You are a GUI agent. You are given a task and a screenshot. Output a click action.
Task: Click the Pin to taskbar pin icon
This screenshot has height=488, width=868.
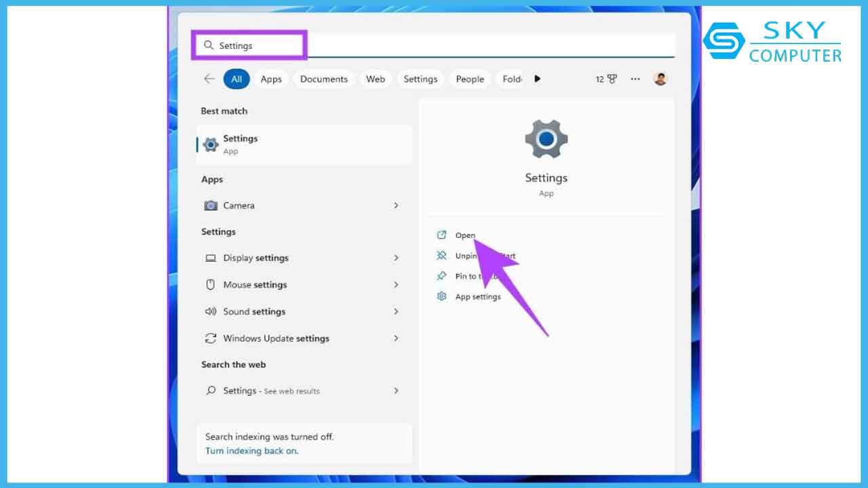click(441, 276)
